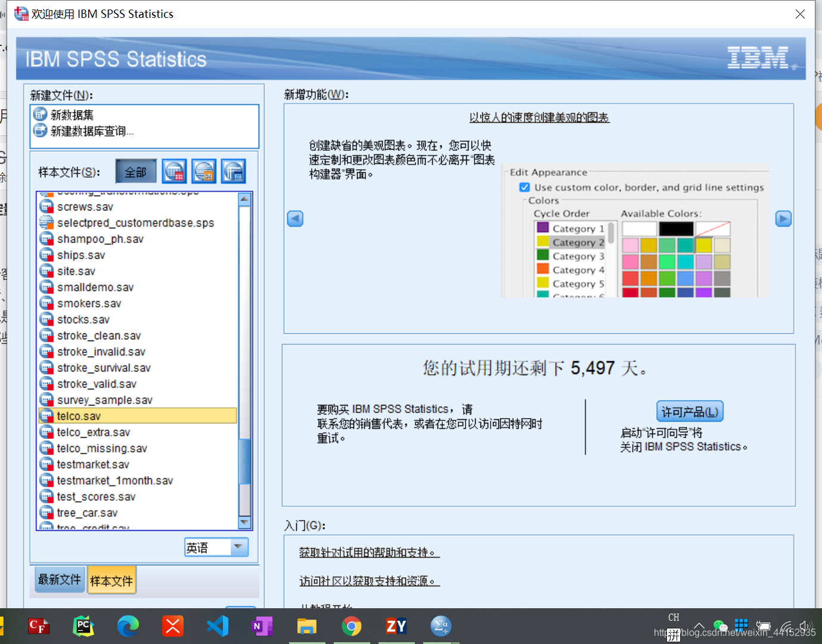Open PyCharm from the taskbar
Screen dimensions: 822x644
[x=83, y=626]
